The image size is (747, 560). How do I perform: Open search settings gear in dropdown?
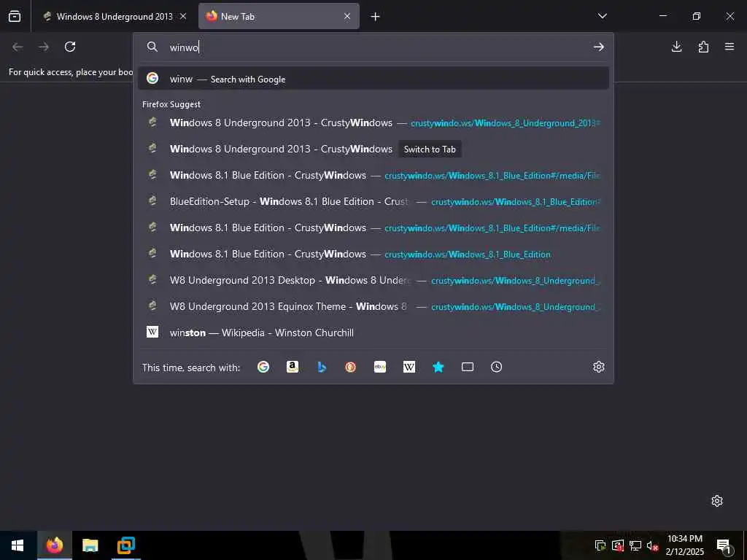click(x=598, y=367)
